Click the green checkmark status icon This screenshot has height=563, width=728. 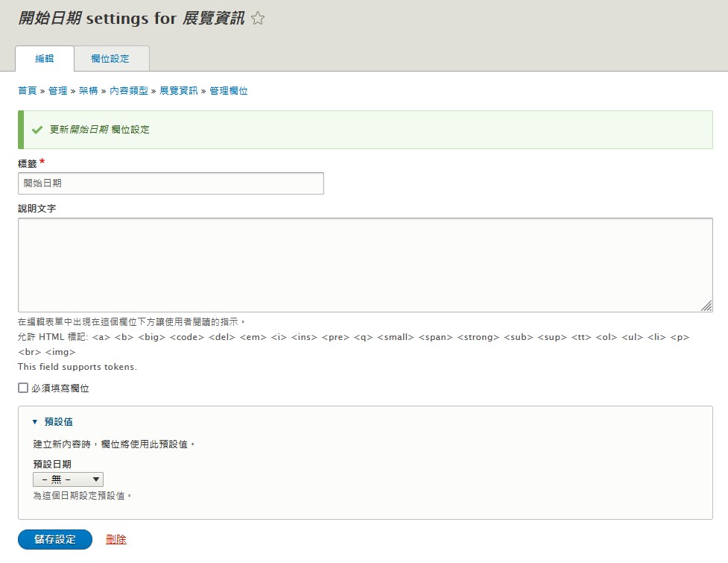coord(37,130)
